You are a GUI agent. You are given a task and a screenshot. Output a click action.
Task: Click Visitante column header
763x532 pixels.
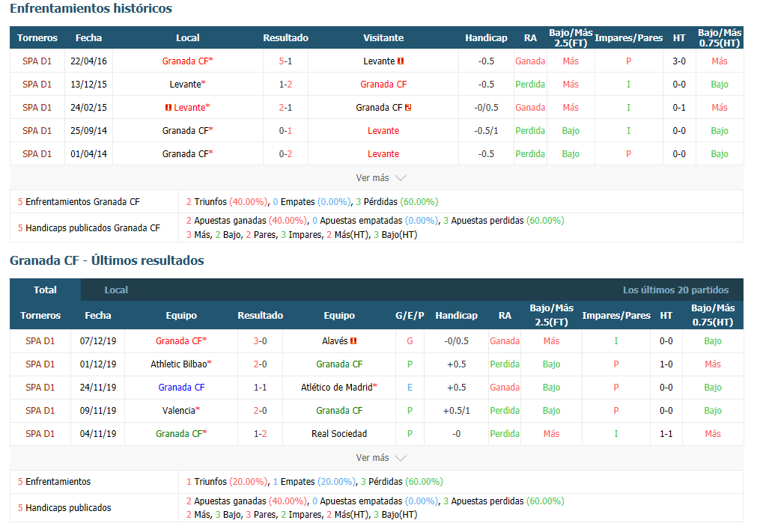click(383, 38)
